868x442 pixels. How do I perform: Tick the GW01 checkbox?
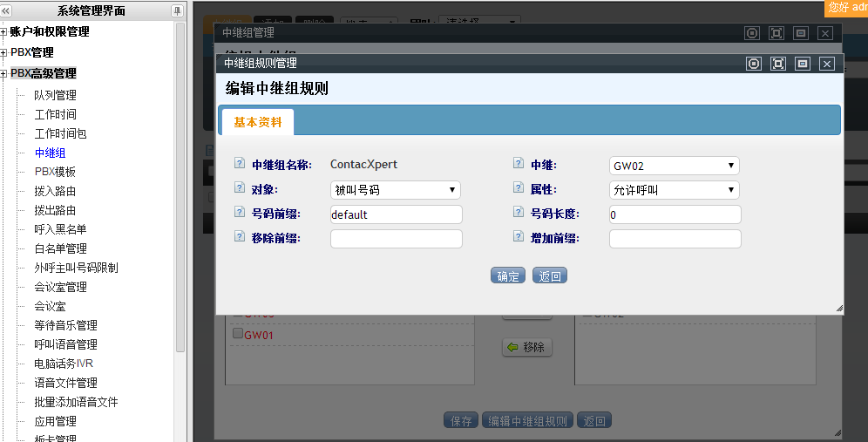tap(237, 334)
